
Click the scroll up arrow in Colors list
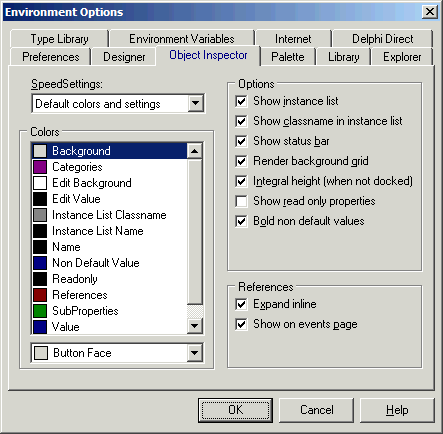(x=195, y=151)
